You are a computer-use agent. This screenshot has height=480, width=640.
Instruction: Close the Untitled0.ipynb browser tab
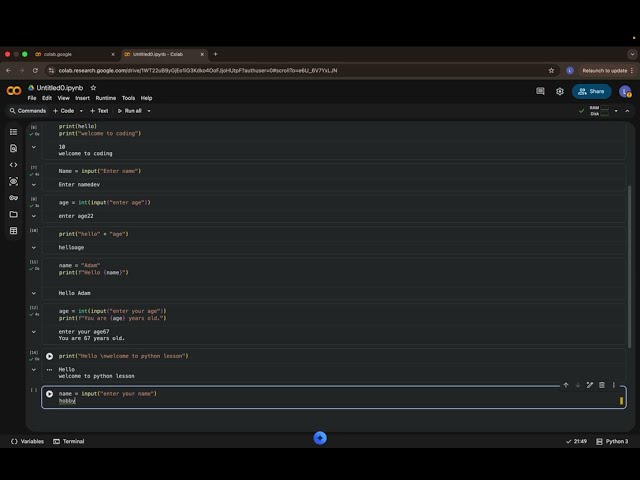tap(202, 54)
